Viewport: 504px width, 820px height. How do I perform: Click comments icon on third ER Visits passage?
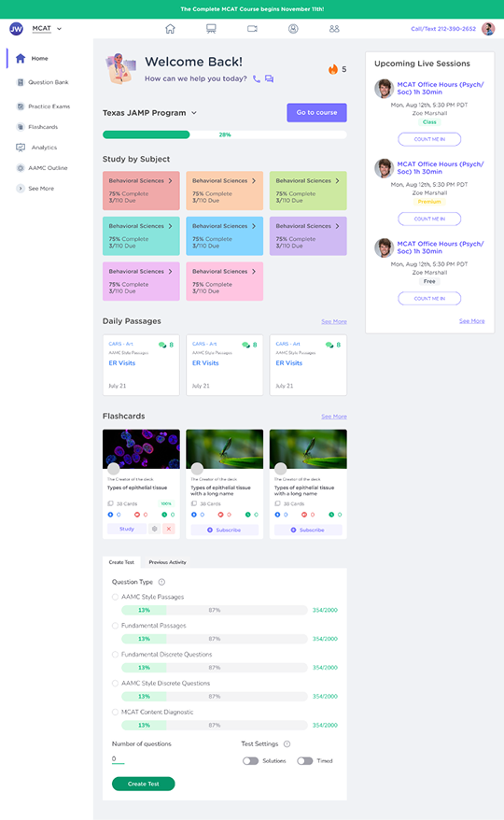point(329,345)
